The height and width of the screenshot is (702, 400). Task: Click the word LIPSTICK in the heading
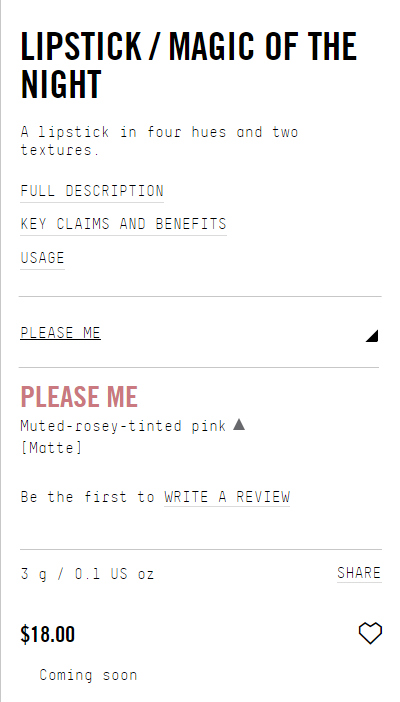click(x=81, y=46)
